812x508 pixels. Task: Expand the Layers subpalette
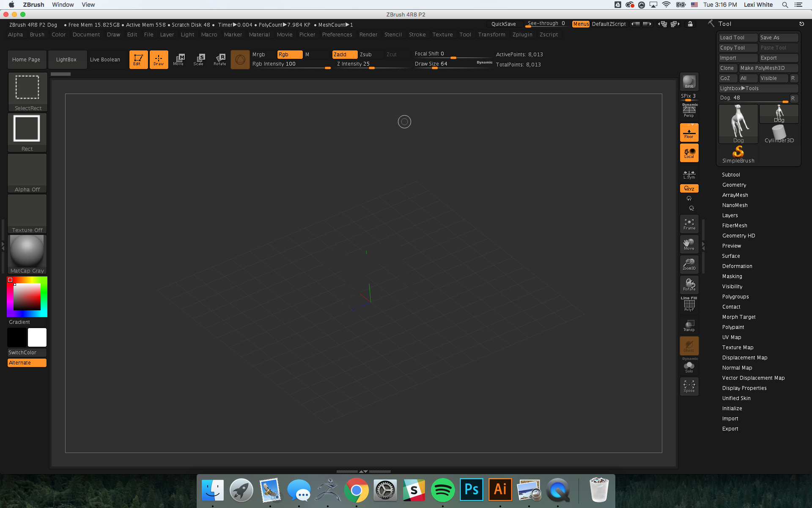point(730,215)
